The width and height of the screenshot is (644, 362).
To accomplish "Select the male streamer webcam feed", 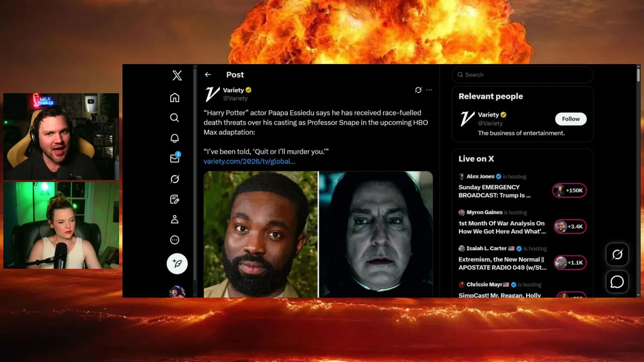I will click(x=61, y=136).
